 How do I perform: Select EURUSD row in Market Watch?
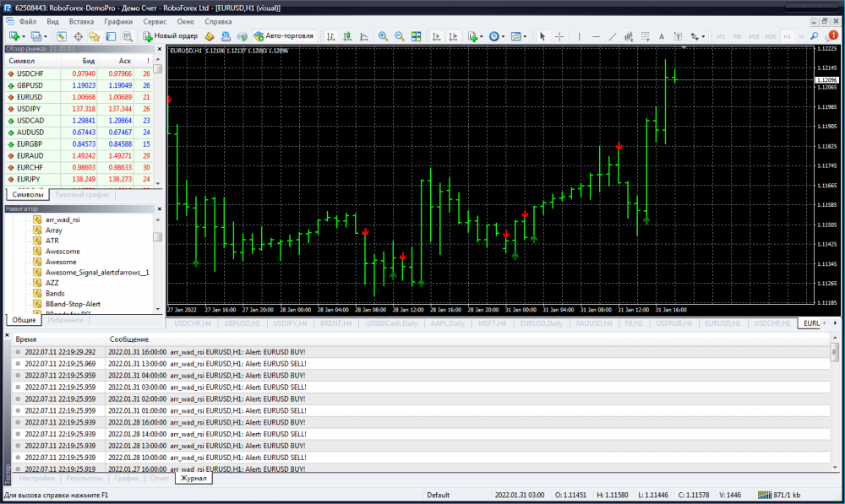point(79,97)
